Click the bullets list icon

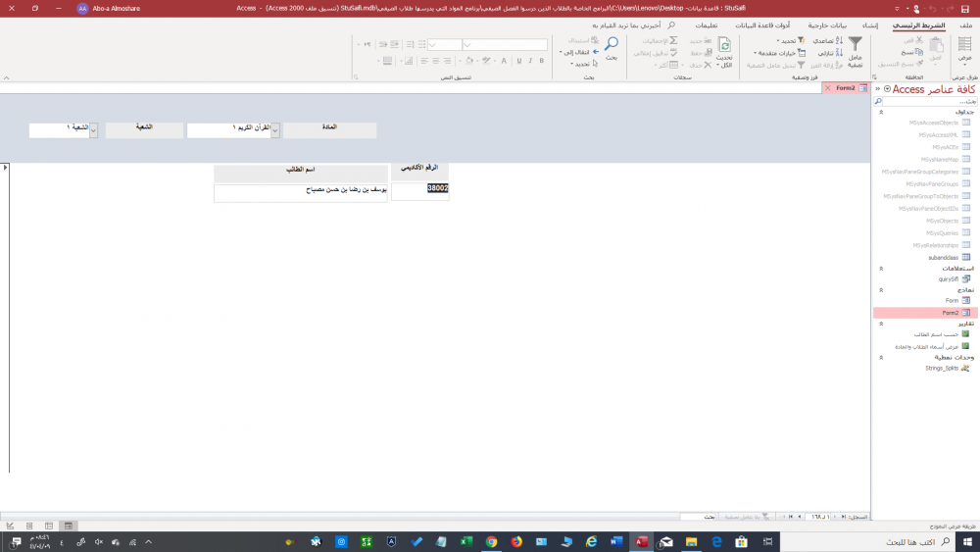tap(421, 44)
